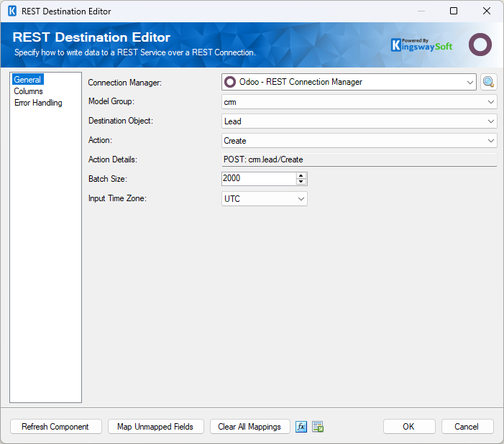This screenshot has width=504, height=444.
Task: Select the General page
Action: 27,80
